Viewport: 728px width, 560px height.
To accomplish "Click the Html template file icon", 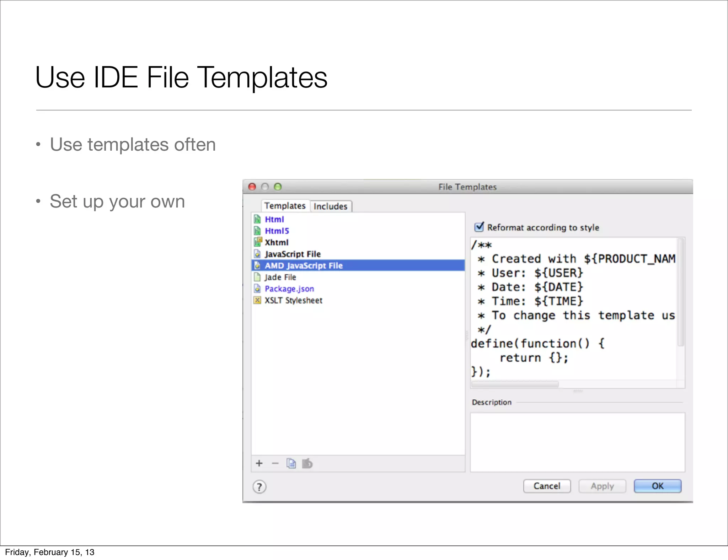I will pyautogui.click(x=257, y=219).
